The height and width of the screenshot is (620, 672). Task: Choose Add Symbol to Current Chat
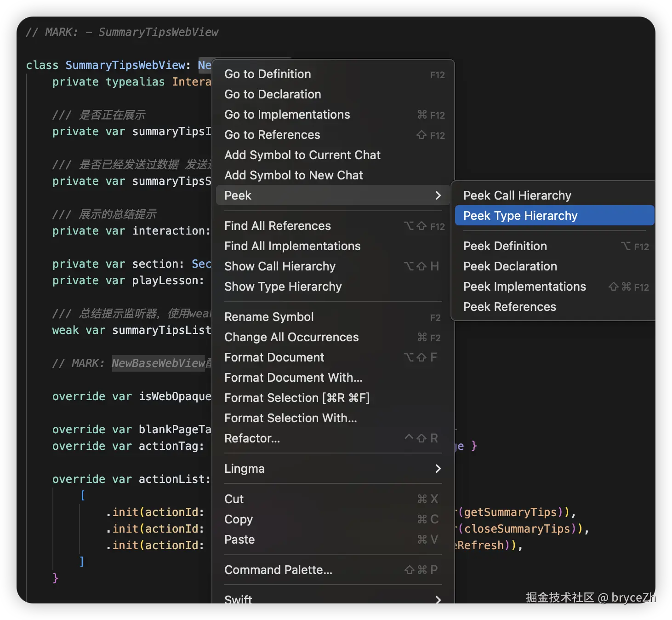pos(302,155)
